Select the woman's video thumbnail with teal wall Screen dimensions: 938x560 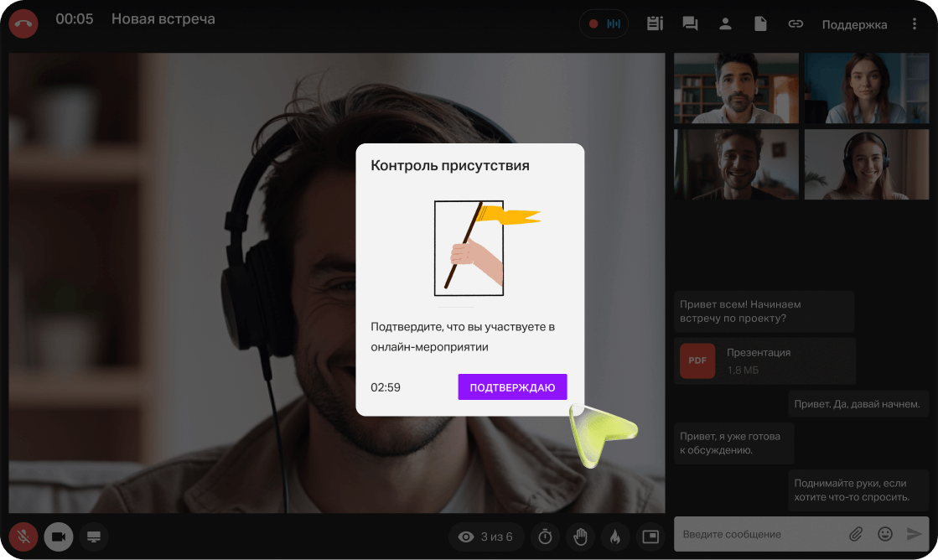point(867,88)
